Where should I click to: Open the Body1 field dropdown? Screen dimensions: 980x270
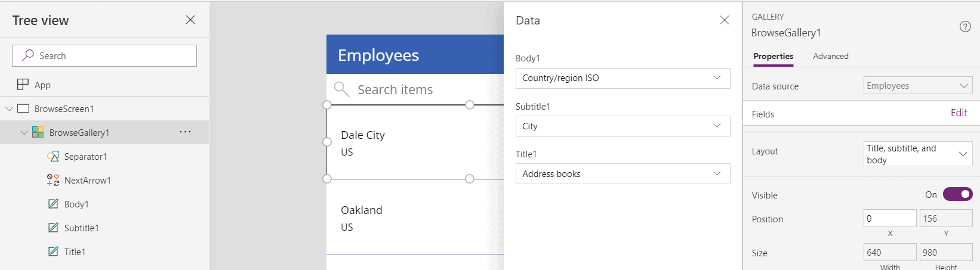pyautogui.click(x=622, y=78)
